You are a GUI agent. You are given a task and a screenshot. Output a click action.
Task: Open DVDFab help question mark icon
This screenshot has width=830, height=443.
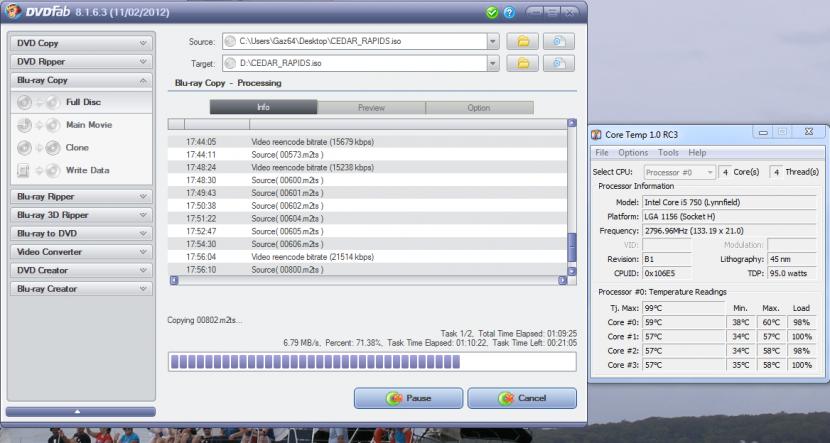[509, 12]
